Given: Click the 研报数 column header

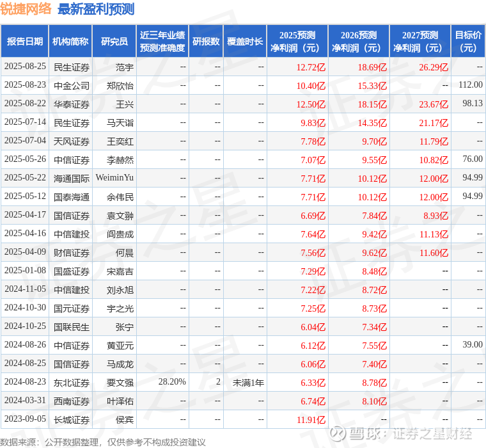Looking at the screenshot, I should 206,41.
